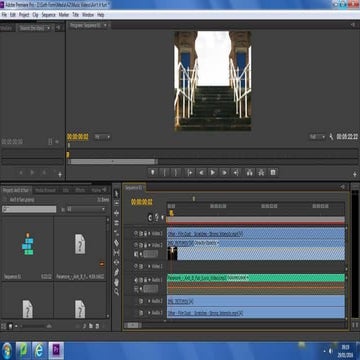Switch Project panel to icon view
360x360 pixels.
click(10, 326)
